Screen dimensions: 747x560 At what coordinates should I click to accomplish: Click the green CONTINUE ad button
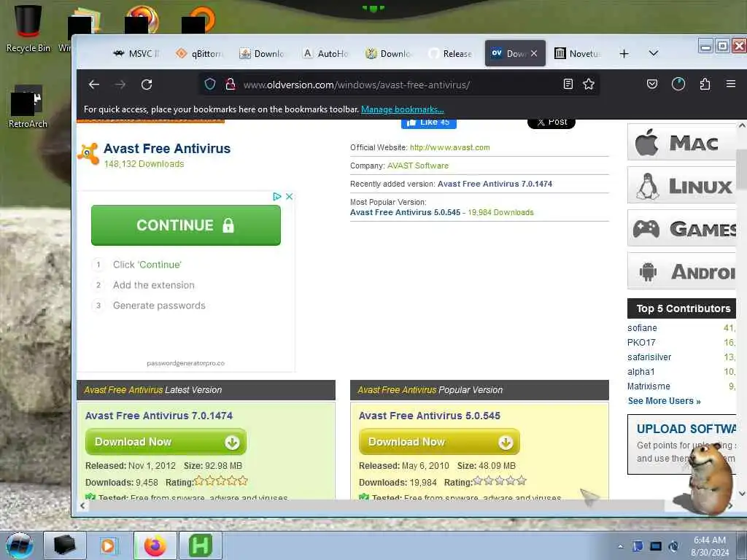point(186,225)
